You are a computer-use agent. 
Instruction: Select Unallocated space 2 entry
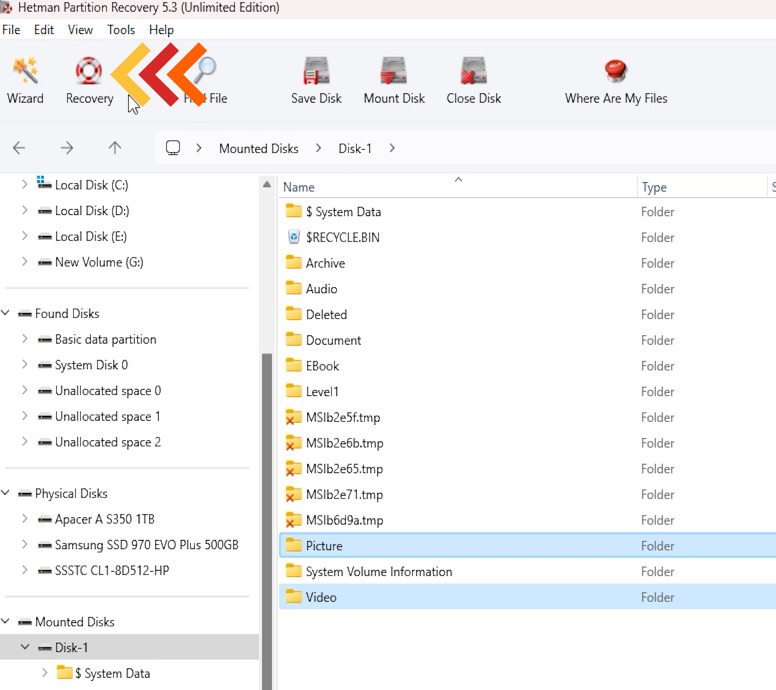point(108,442)
